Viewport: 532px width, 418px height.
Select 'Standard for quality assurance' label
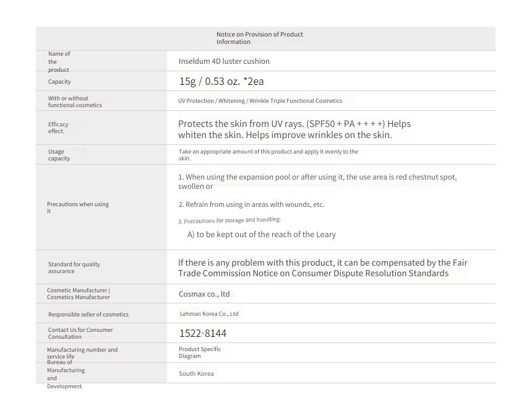point(74,268)
